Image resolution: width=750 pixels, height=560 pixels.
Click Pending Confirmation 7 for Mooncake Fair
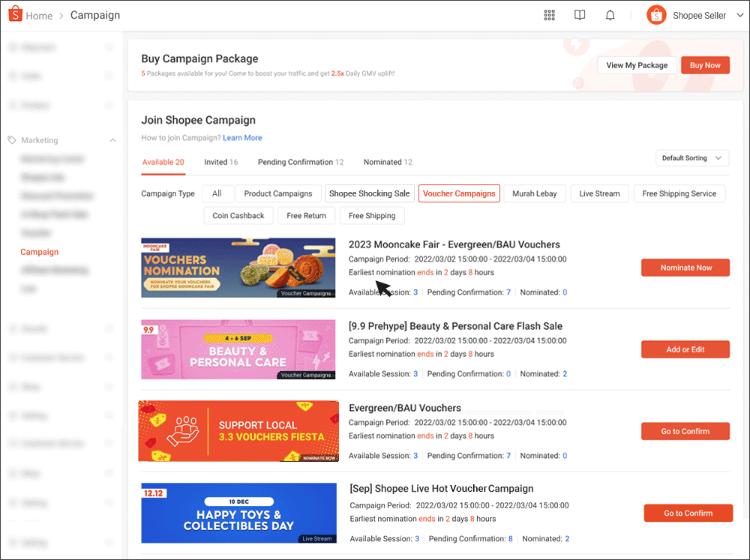(x=469, y=292)
